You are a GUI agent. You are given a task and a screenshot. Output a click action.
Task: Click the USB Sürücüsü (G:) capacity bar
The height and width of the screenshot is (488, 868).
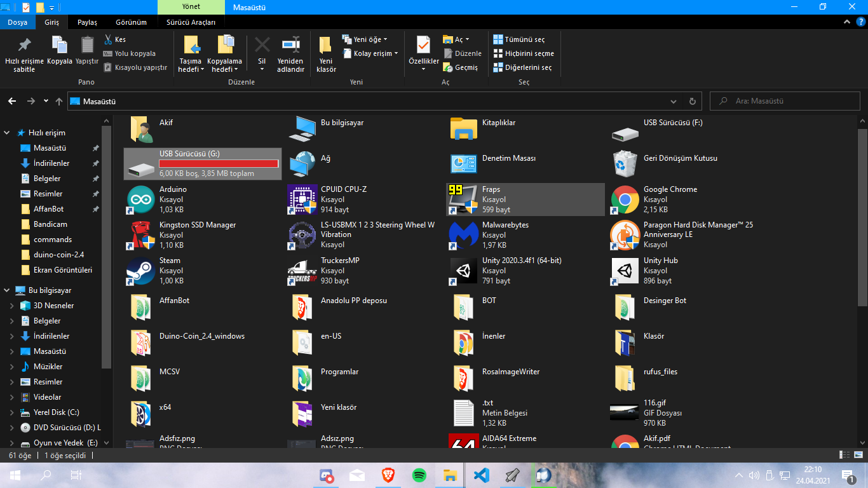(x=219, y=164)
